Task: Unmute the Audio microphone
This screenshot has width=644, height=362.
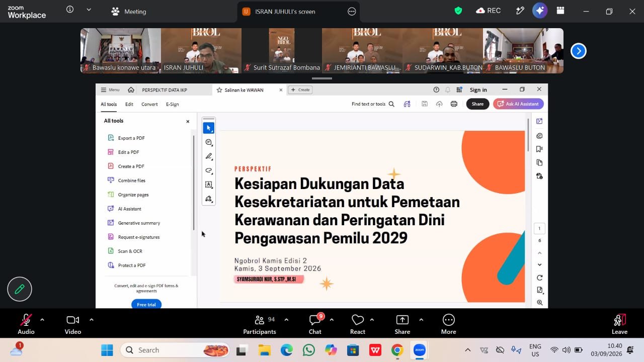Action: coord(26,324)
